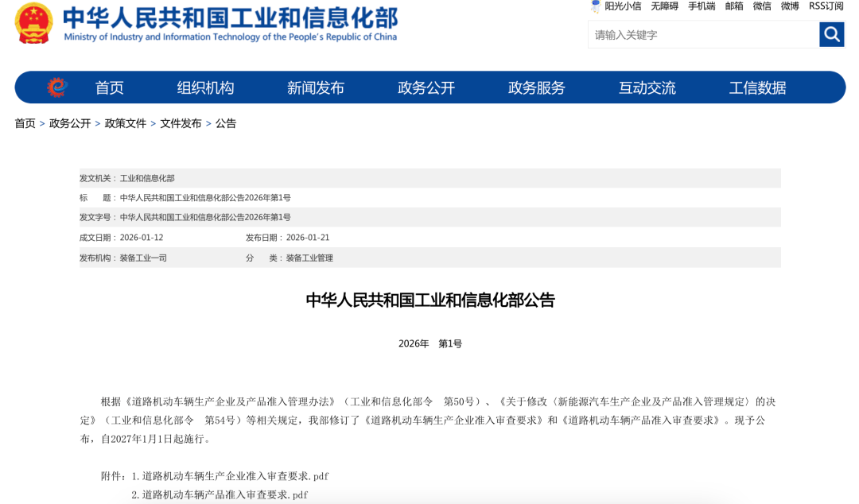The height and width of the screenshot is (504, 859).
Task: Click the red gear icon in navigation bar
Action: pyautogui.click(x=56, y=87)
